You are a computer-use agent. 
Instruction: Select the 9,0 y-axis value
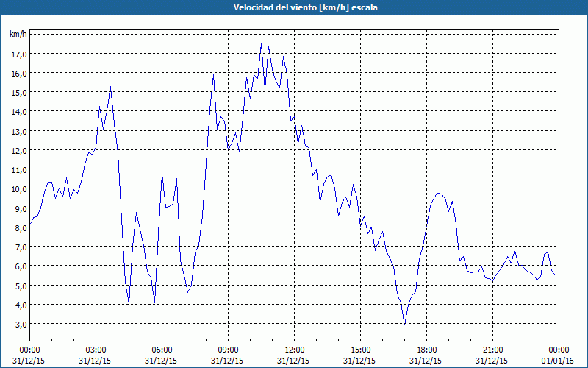(x=21, y=208)
